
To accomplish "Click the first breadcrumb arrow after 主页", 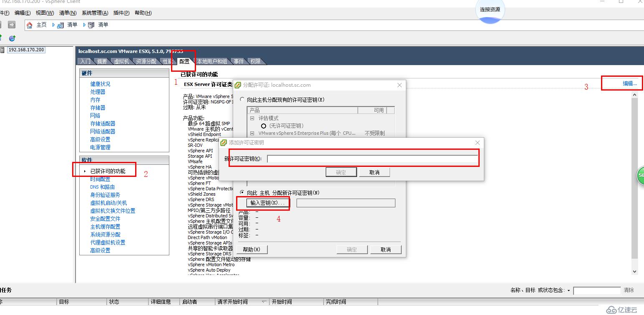I will (53, 25).
